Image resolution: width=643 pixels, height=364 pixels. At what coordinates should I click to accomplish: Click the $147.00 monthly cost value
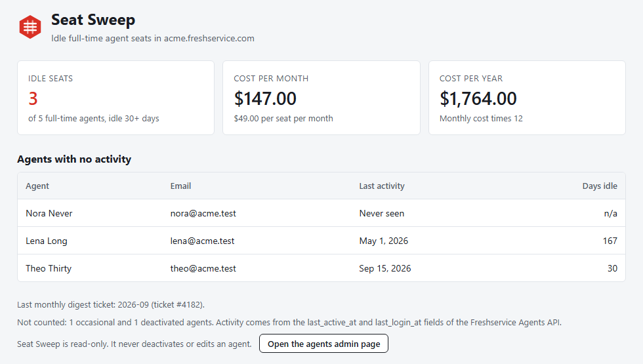265,99
